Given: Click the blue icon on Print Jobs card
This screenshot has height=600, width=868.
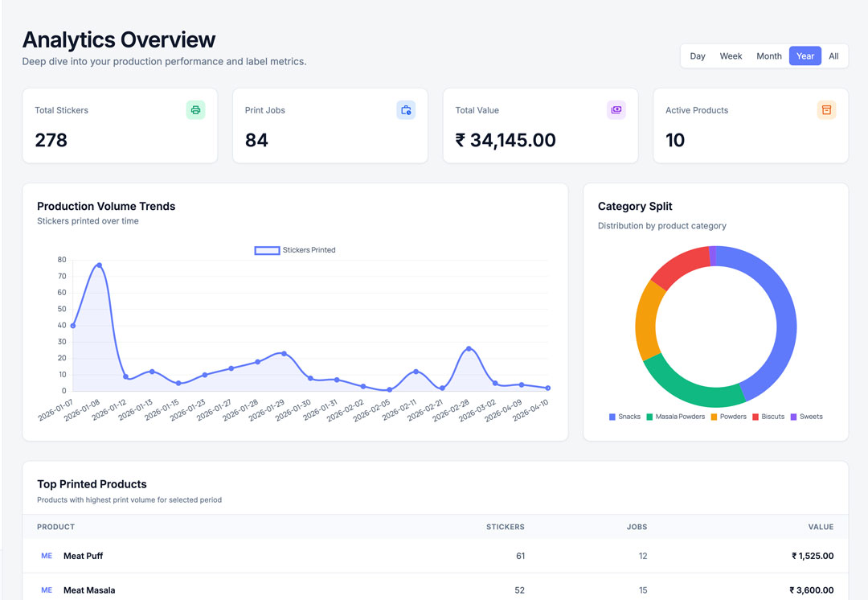Looking at the screenshot, I should (406, 110).
